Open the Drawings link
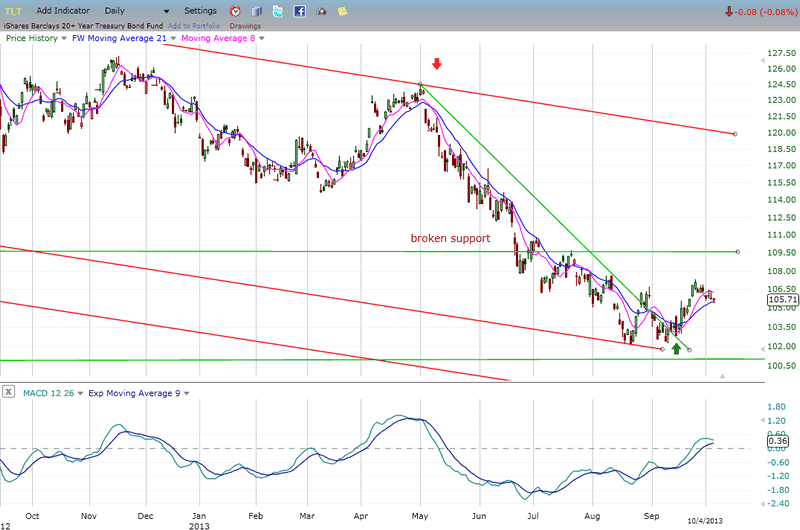800x530 pixels. (245, 26)
